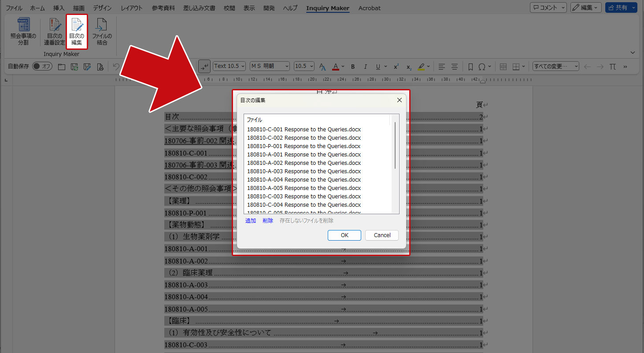Open the ファイル menu tab
This screenshot has width=644, height=353.
(x=14, y=8)
